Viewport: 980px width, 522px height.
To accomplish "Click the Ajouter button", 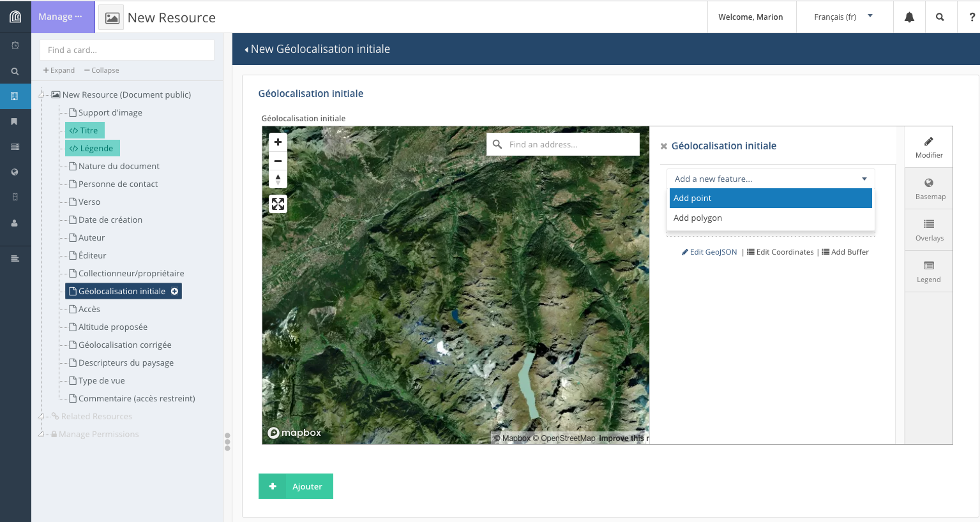I will tap(296, 486).
